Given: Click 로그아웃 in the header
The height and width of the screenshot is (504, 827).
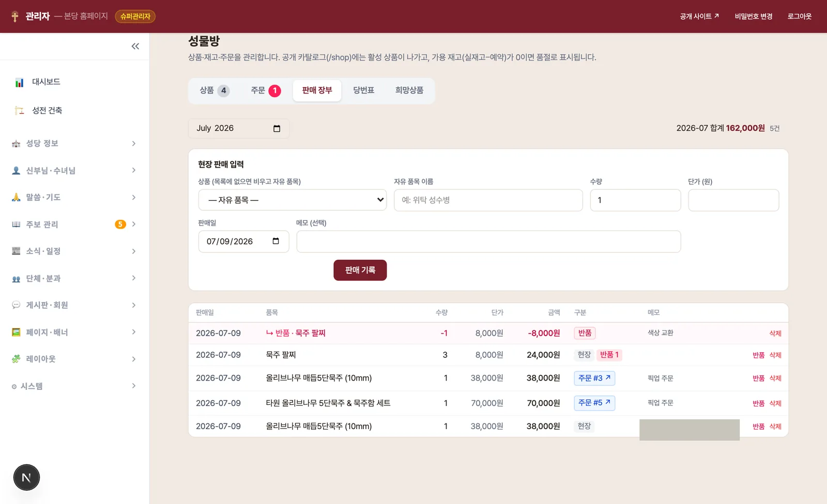Looking at the screenshot, I should [x=800, y=17].
